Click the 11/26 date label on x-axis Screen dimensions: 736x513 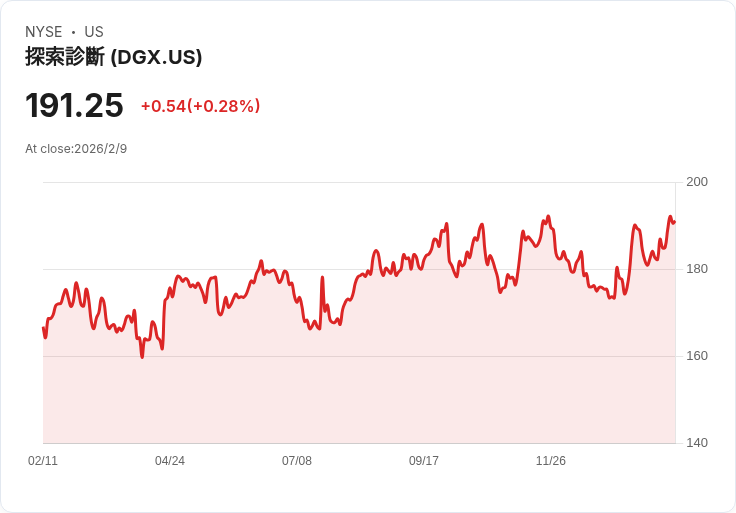[551, 460]
